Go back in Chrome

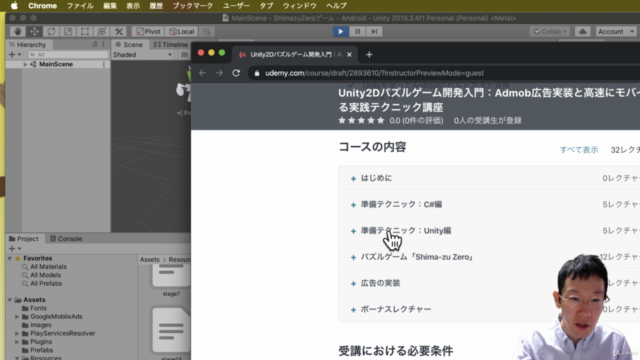click(x=202, y=73)
